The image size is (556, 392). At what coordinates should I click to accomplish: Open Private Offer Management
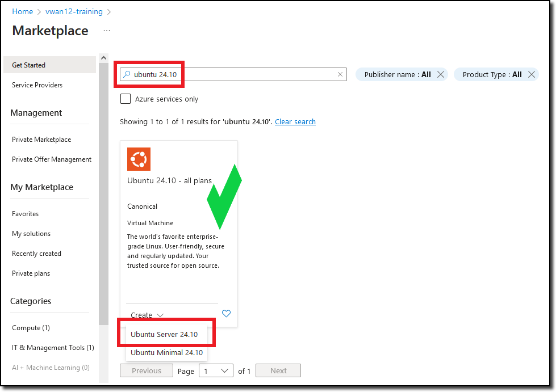coord(52,159)
